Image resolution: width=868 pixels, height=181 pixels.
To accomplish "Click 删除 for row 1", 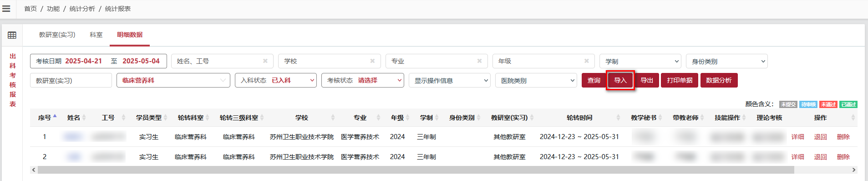I will [x=843, y=137].
